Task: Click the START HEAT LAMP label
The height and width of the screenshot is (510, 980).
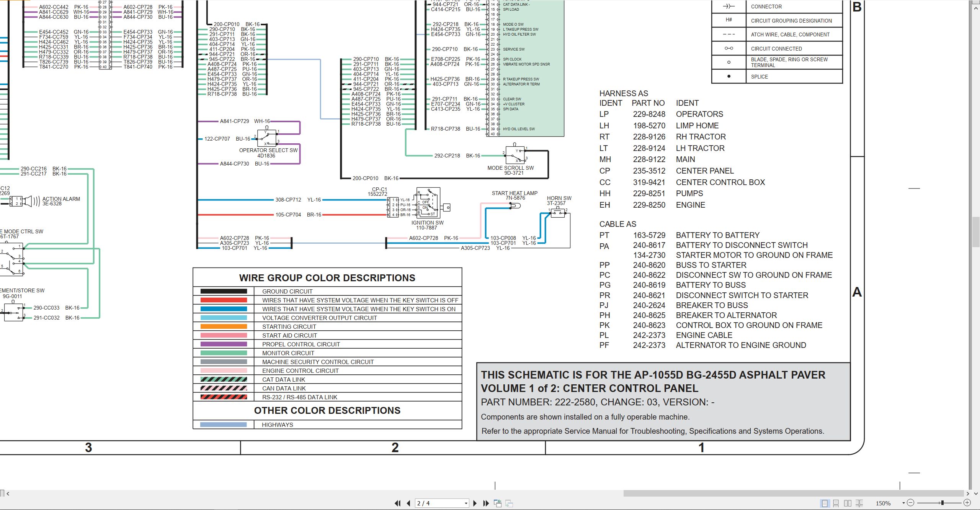Action: [x=515, y=193]
